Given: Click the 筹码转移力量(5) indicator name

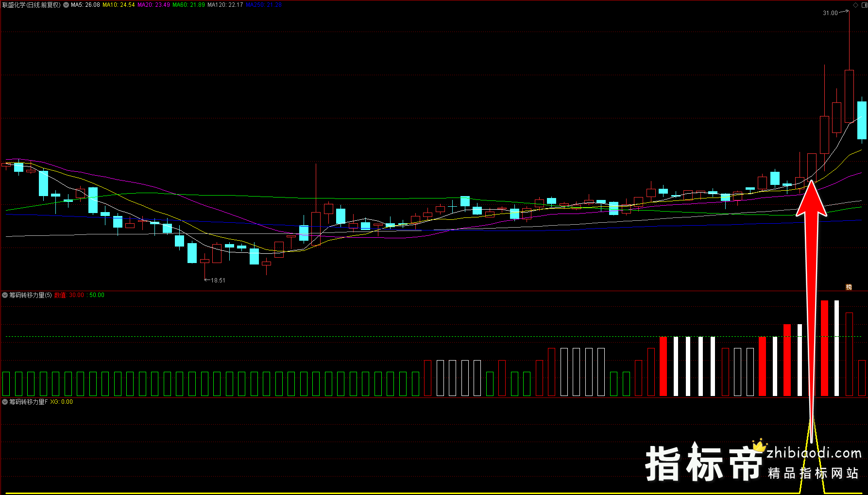Looking at the screenshot, I should (31, 295).
